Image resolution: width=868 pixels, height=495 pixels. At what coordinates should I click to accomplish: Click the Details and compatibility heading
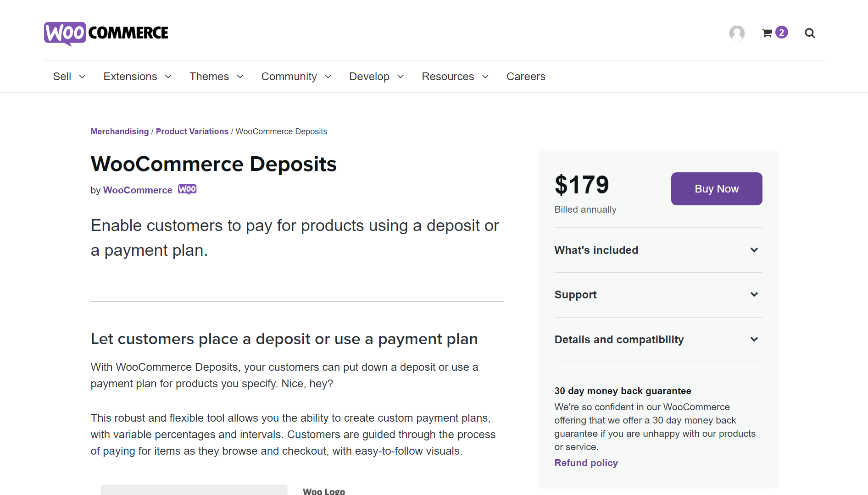619,340
